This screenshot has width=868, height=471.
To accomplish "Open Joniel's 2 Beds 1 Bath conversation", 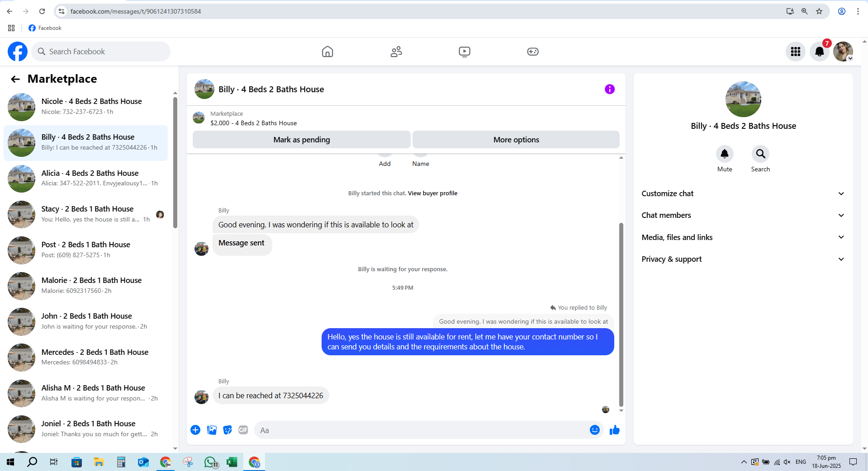I will tap(86, 429).
